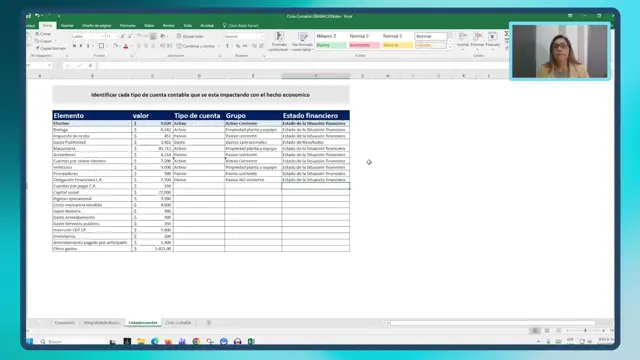
Task: Open Google Chrome from taskbar
Action: click(196, 341)
